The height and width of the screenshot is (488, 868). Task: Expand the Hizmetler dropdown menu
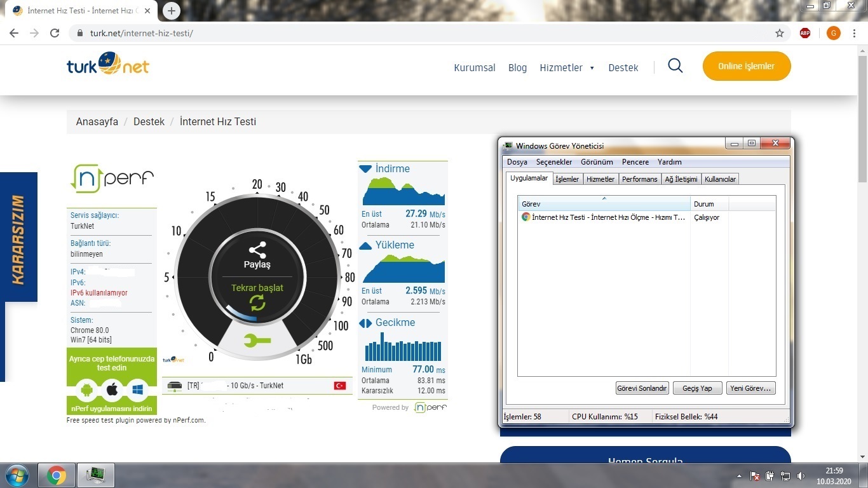(567, 67)
